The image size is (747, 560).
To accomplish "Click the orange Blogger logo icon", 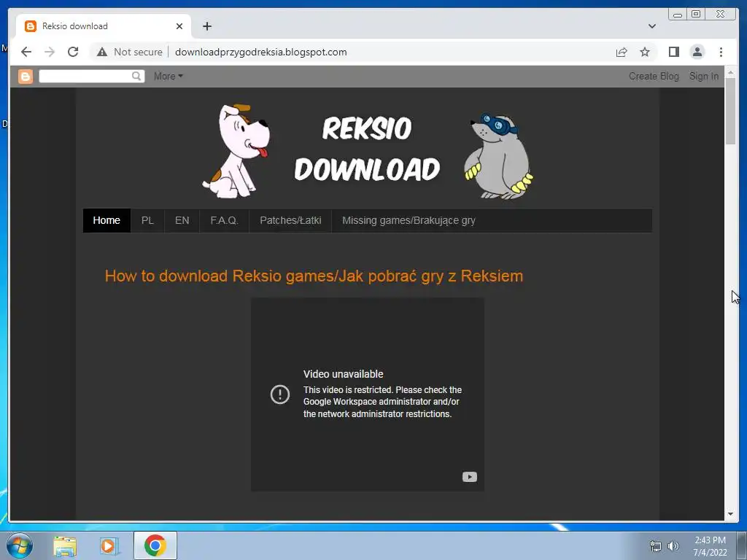I will click(x=26, y=76).
